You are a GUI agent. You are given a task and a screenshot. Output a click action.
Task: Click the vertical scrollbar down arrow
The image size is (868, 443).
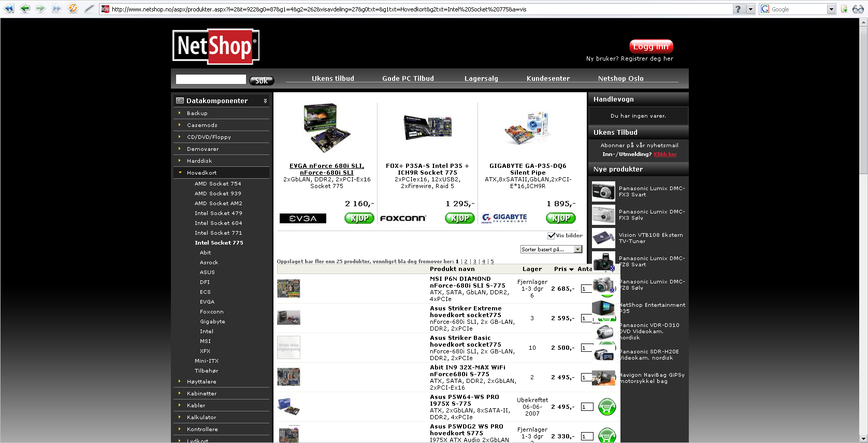(863, 438)
